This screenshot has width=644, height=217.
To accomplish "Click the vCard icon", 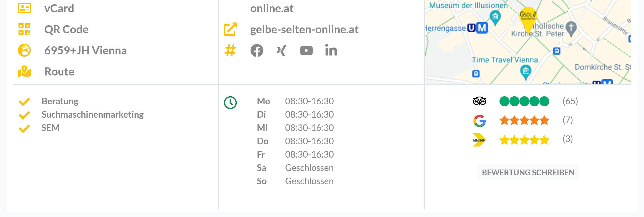I will point(24,8).
